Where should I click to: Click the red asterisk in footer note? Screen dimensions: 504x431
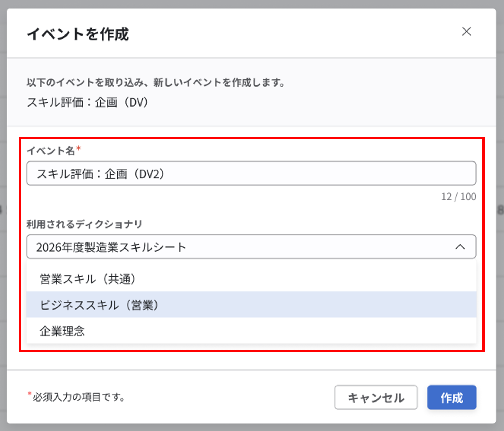29,394
